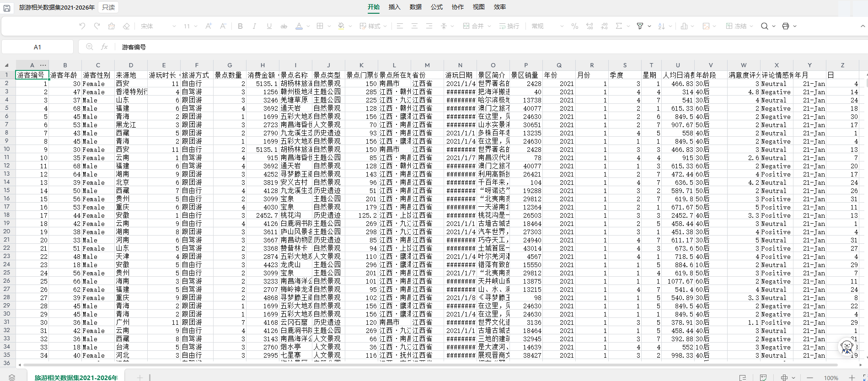Zoom in with the plus button
The height and width of the screenshot is (381, 868).
(x=852, y=378)
